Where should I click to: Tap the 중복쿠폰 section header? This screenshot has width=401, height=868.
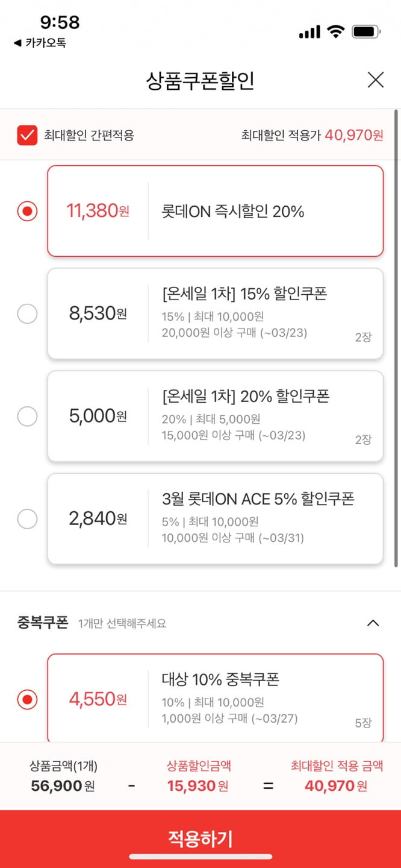[x=200, y=623]
